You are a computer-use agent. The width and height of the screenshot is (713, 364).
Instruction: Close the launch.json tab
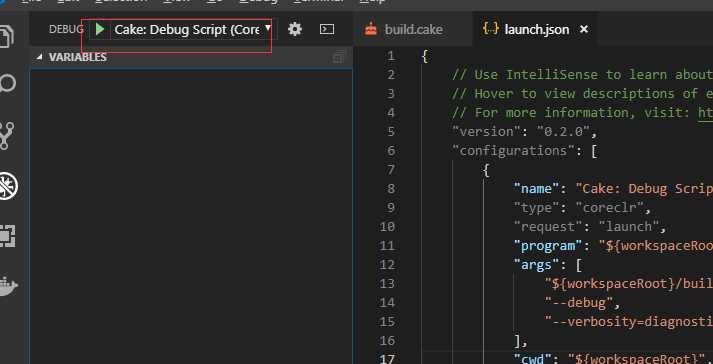(584, 30)
